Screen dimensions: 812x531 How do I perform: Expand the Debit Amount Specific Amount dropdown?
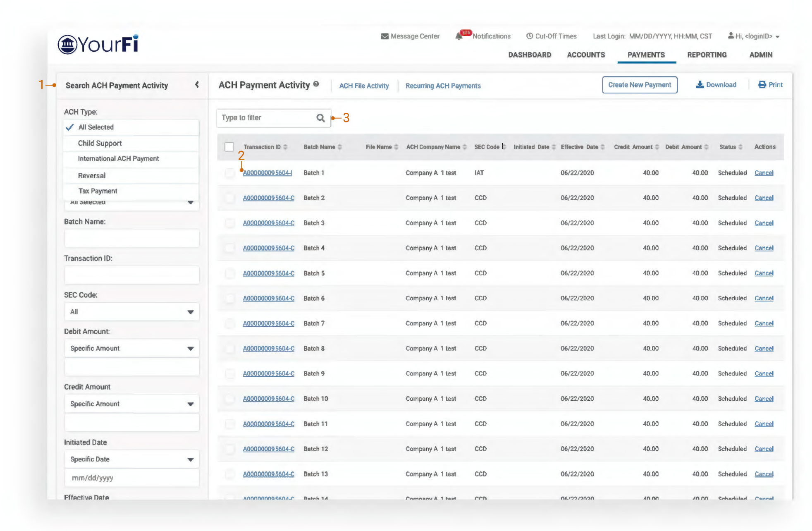(131, 349)
